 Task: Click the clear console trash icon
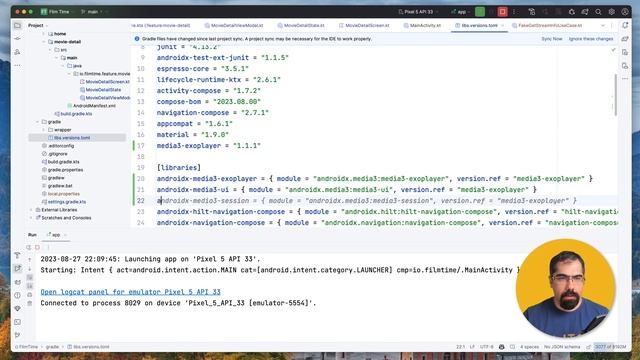pyautogui.click(x=30, y=303)
